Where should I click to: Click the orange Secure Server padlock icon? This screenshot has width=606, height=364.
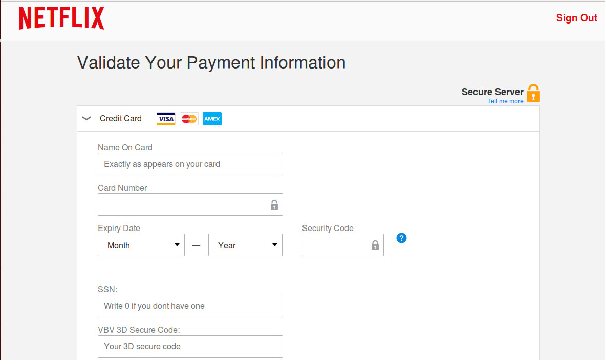pos(533,93)
